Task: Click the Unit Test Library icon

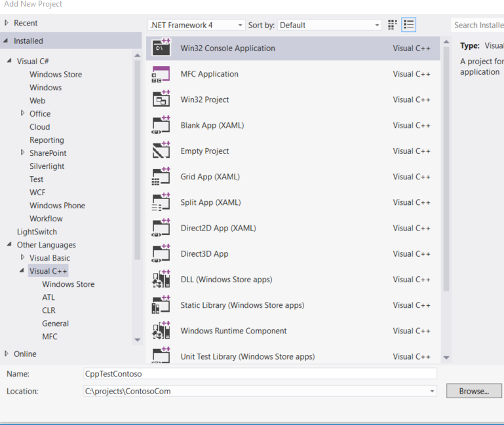Action: (x=161, y=356)
